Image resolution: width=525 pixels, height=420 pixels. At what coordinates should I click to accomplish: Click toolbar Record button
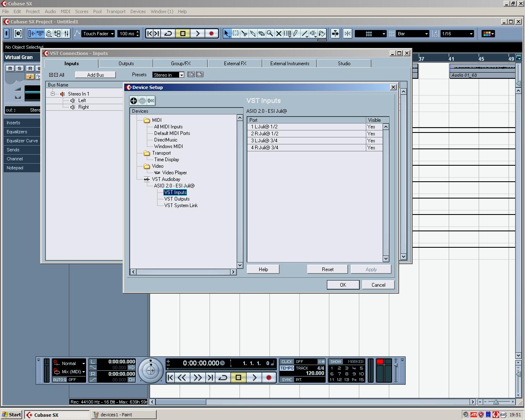(212, 34)
